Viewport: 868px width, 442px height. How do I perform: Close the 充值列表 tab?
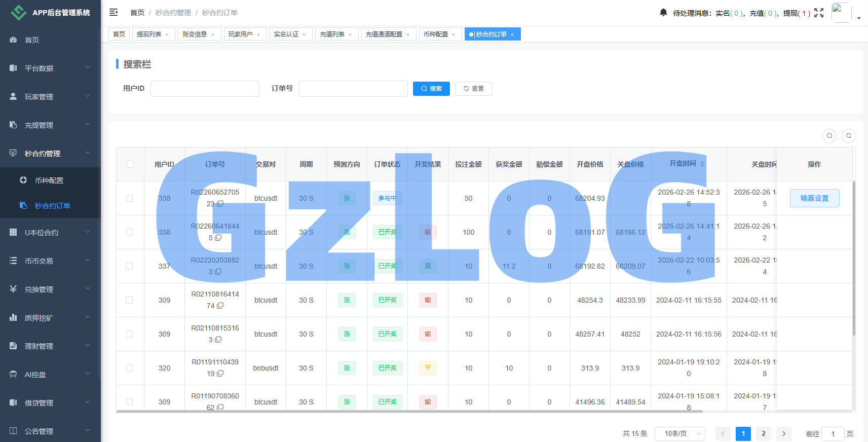(350, 34)
